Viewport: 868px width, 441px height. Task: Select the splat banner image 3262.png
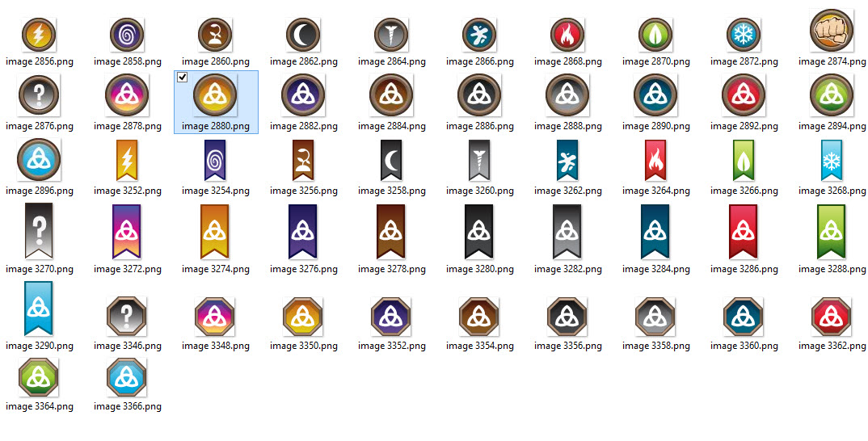pos(567,160)
